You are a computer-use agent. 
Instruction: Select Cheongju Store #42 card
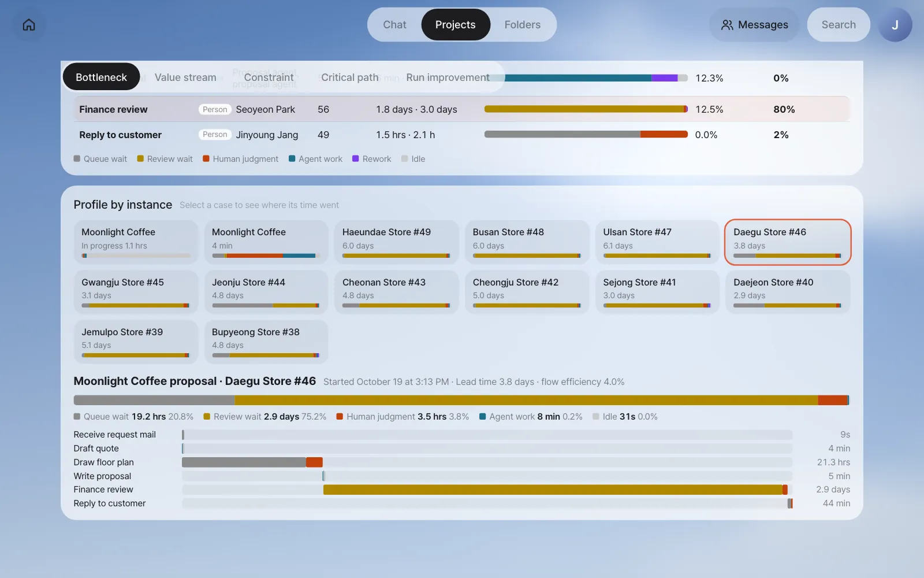coord(527,292)
